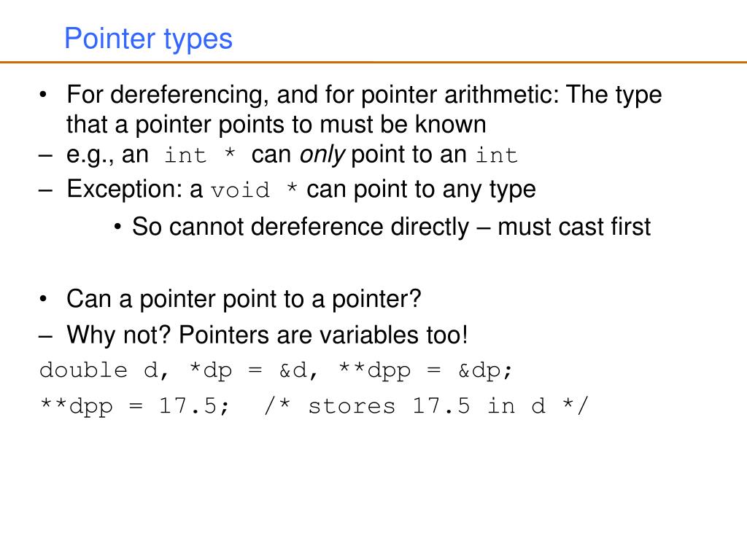747x560 pixels.
Task: Click 'So cannot dereference directly' sub-bullet
Action: point(300,227)
